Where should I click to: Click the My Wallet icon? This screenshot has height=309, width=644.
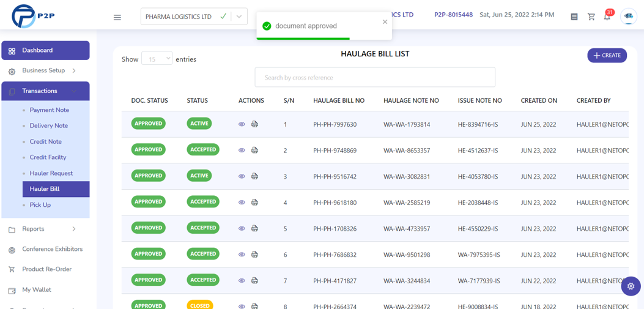point(12,290)
